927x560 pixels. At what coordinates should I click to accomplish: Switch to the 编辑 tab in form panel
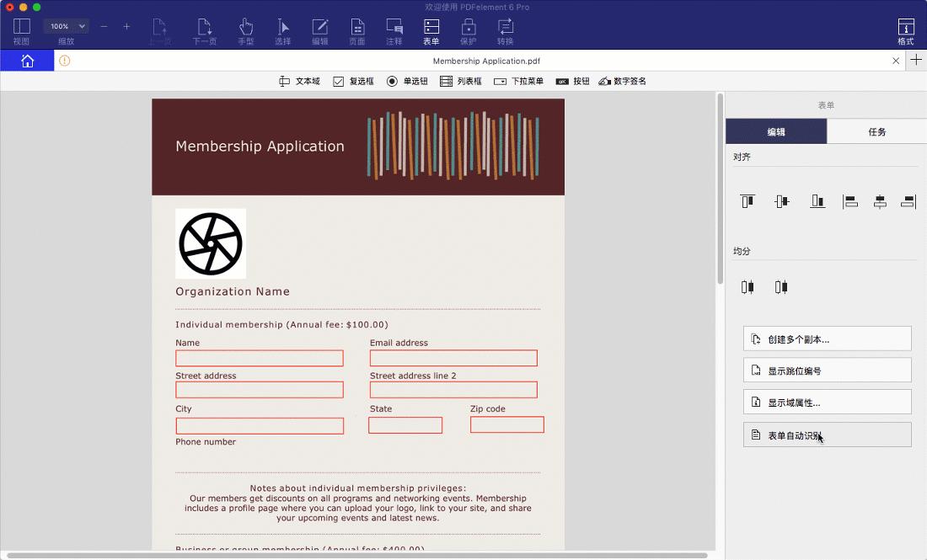tap(776, 131)
